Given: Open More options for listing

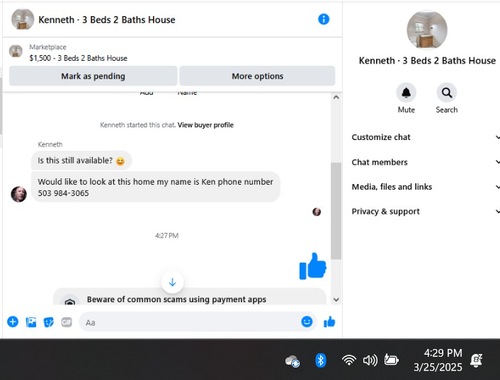Looking at the screenshot, I should pos(257,76).
